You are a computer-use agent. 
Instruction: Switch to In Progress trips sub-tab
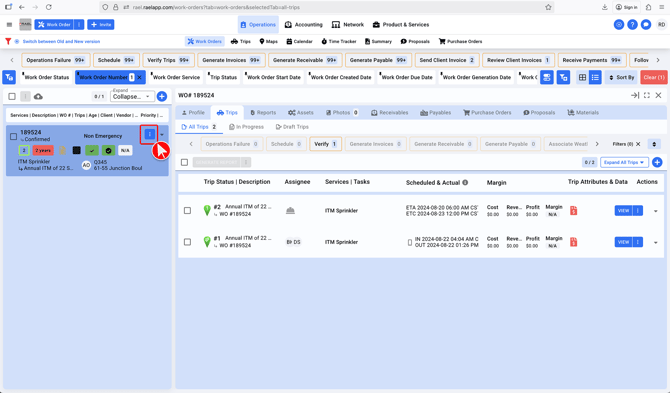[x=247, y=127]
